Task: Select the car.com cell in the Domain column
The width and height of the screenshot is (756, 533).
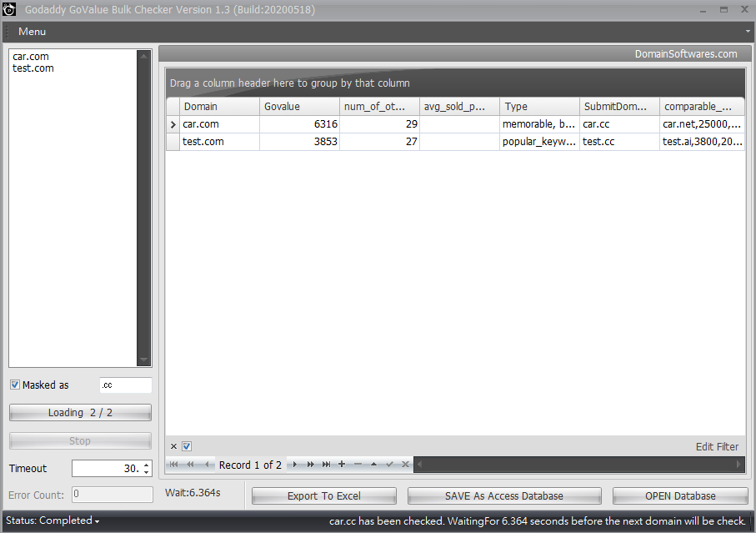Action: click(219, 124)
